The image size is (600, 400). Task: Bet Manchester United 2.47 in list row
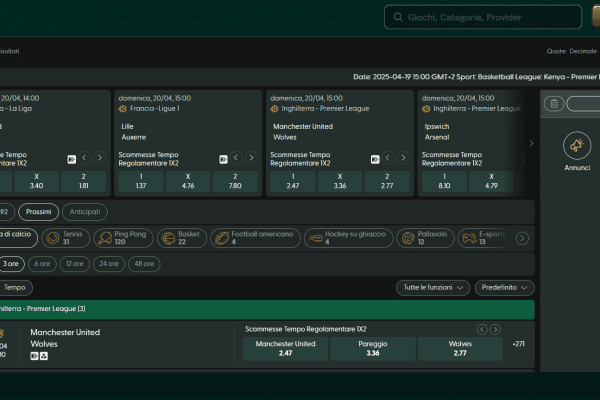point(285,348)
